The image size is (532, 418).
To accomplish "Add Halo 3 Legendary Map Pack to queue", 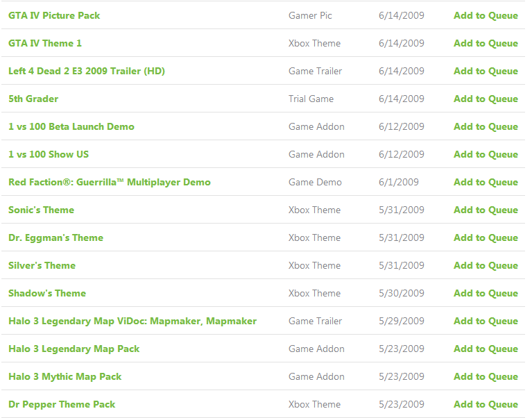I will click(x=486, y=349).
